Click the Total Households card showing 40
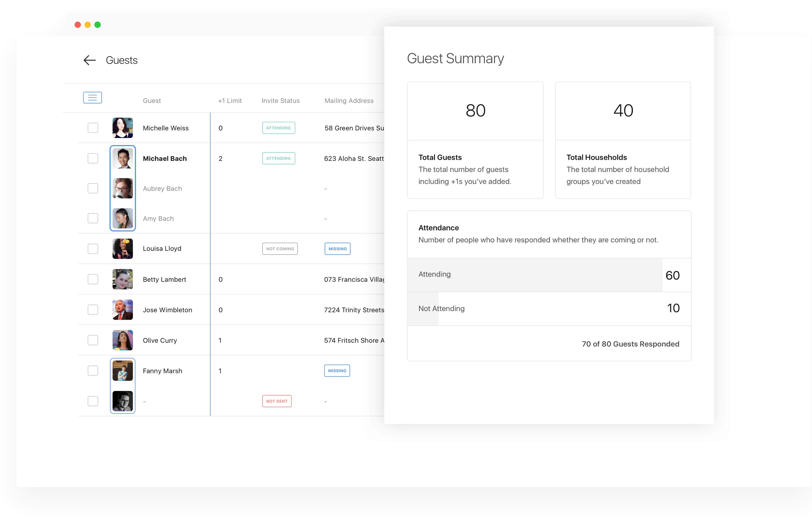Image resolution: width=812 pixels, height=525 pixels. [623, 140]
